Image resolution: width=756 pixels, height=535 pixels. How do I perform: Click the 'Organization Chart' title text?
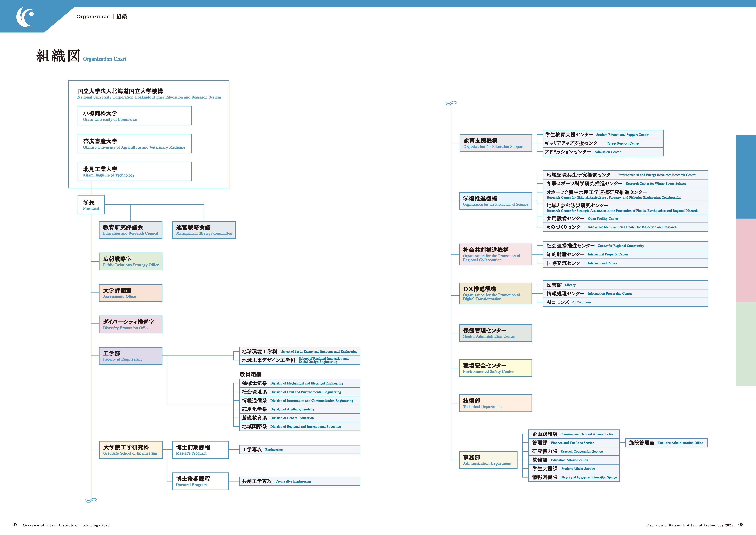click(x=105, y=59)
